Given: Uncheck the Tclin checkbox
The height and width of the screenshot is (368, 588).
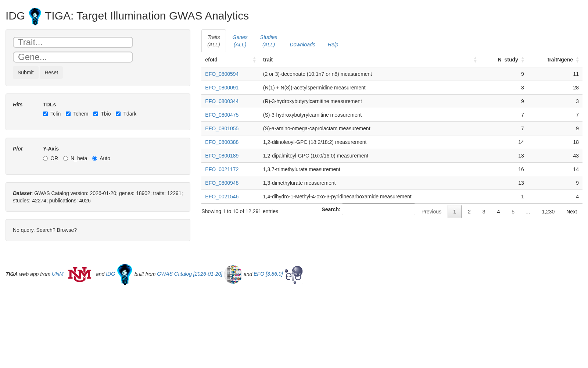Looking at the screenshot, I should 46,114.
